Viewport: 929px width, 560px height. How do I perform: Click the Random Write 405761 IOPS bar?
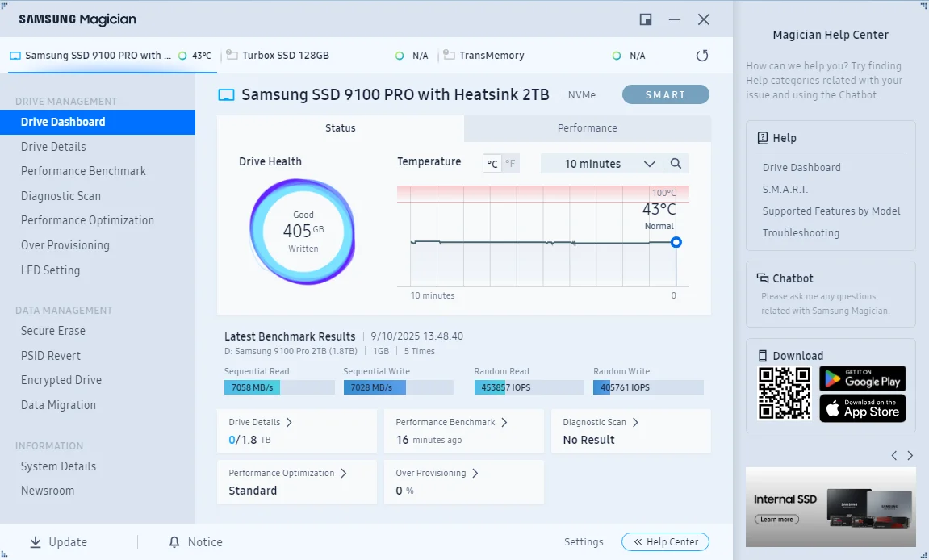[x=648, y=387]
